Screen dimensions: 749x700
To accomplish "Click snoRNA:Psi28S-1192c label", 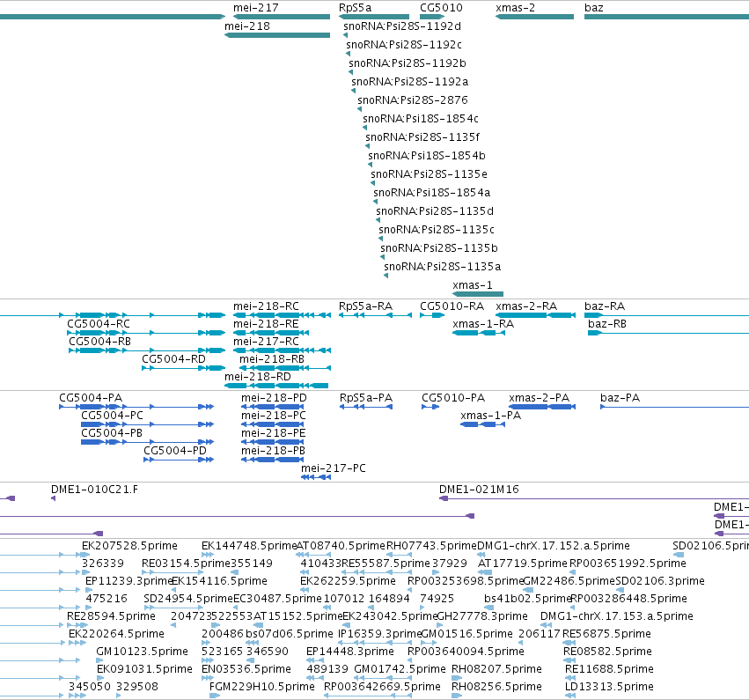I will 404,45.
